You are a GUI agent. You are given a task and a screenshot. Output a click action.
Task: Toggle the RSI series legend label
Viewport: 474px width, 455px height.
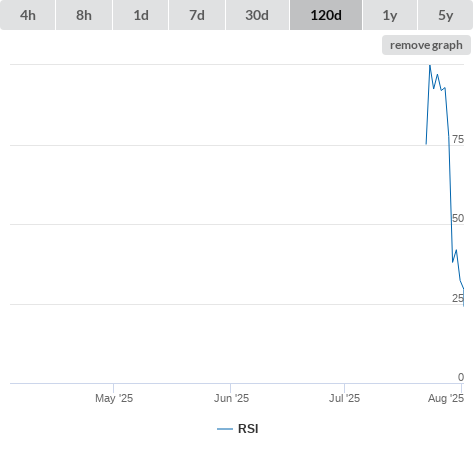[x=248, y=429]
